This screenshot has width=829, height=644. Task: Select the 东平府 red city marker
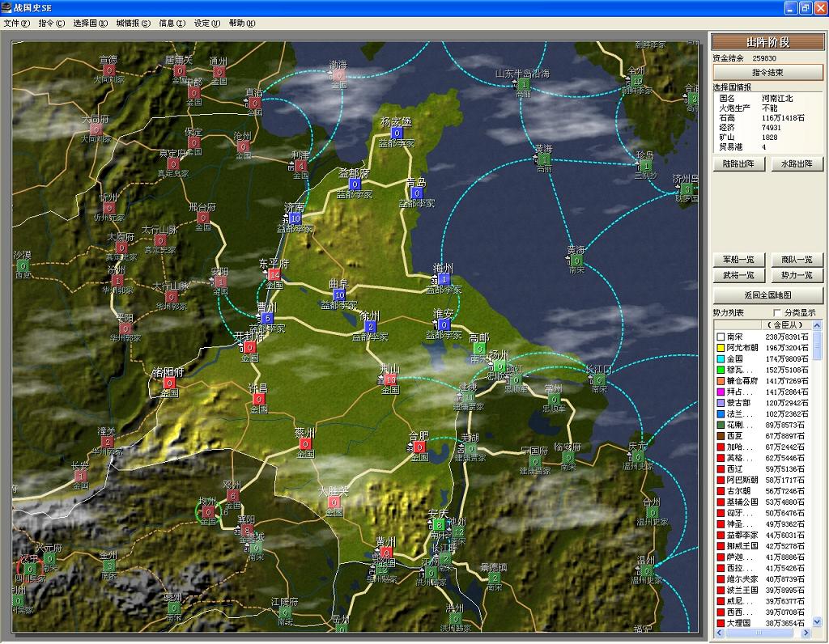click(x=274, y=275)
